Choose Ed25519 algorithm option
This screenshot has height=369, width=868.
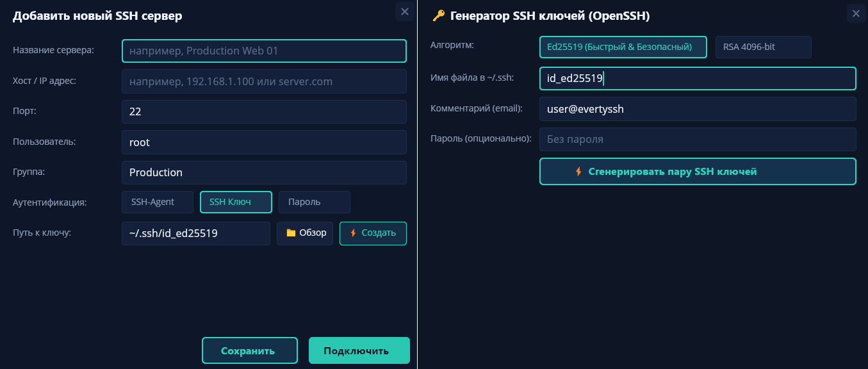click(x=623, y=47)
